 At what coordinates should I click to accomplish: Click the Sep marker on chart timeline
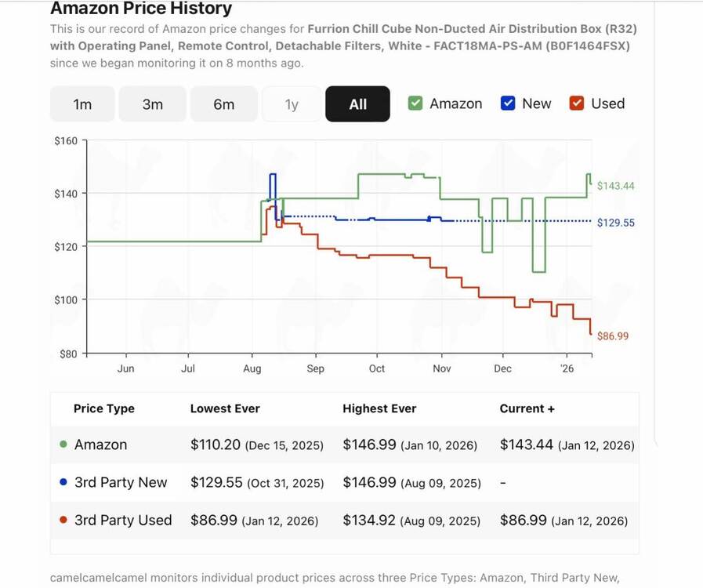point(315,368)
